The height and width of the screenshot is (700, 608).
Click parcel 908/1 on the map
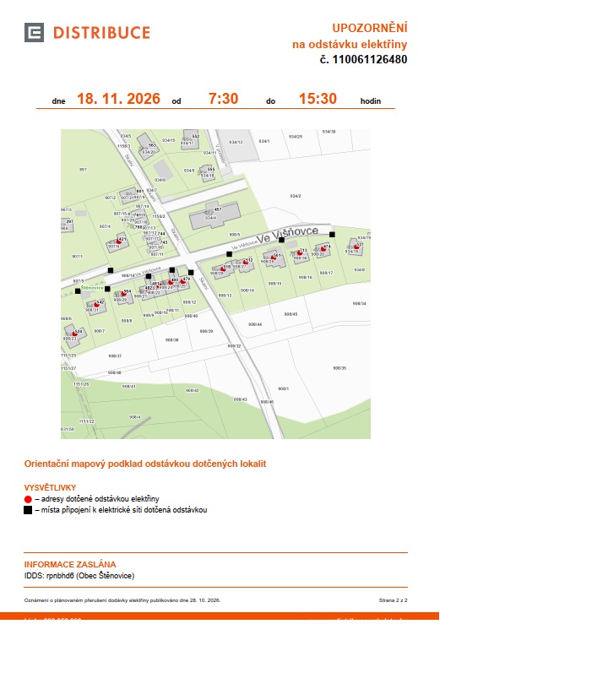click(283, 388)
